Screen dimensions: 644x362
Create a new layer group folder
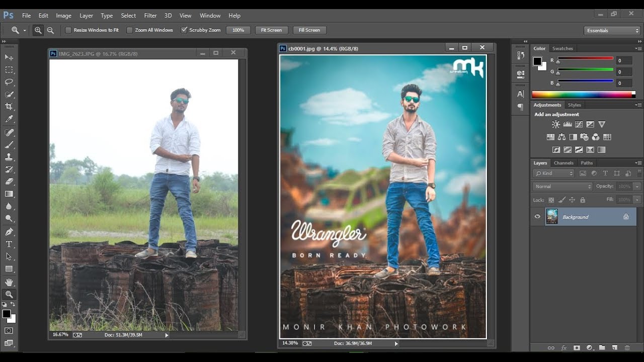pos(602,347)
